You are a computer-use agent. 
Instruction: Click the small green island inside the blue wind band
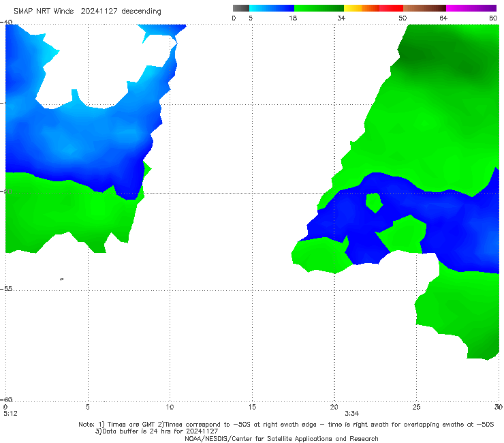coord(374,202)
